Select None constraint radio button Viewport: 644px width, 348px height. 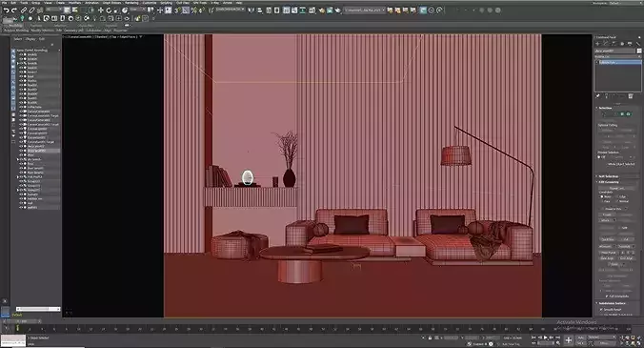[602, 196]
